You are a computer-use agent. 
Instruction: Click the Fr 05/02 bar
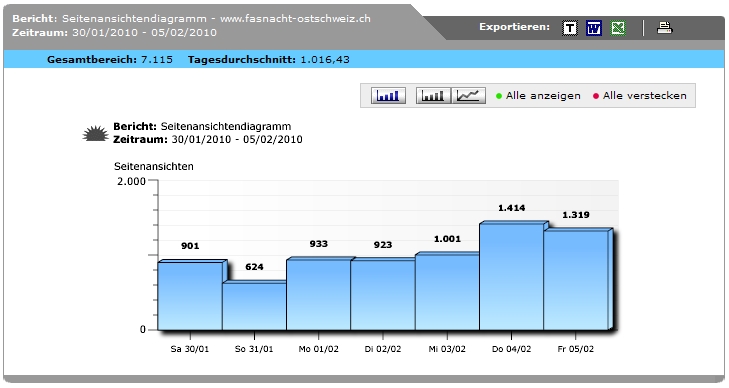(x=576, y=280)
